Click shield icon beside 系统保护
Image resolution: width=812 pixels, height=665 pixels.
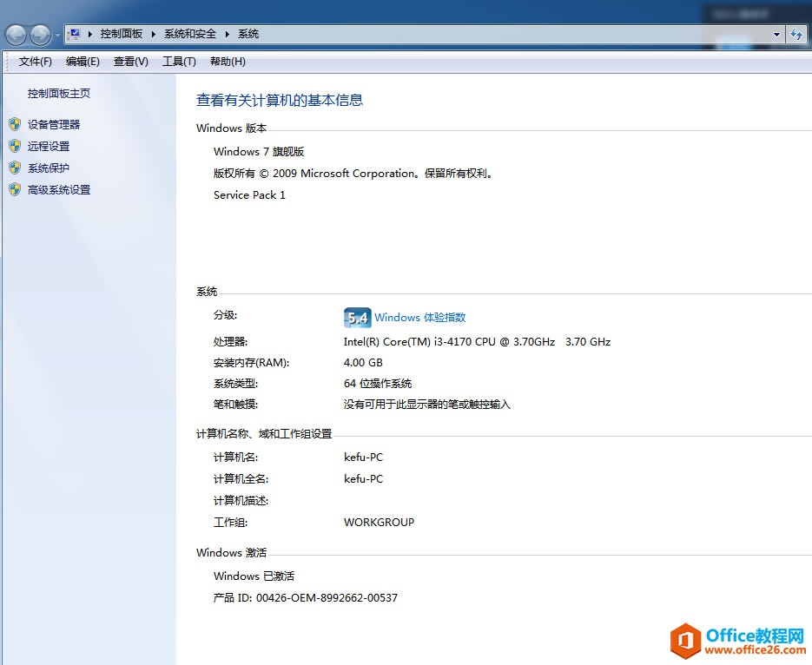(x=15, y=168)
